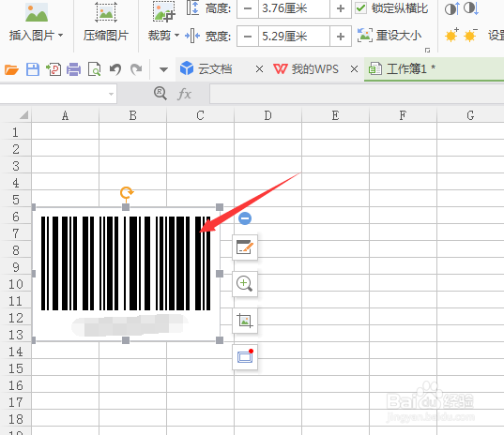Select row 16 header
The image size is (504, 435).
tap(15, 385)
